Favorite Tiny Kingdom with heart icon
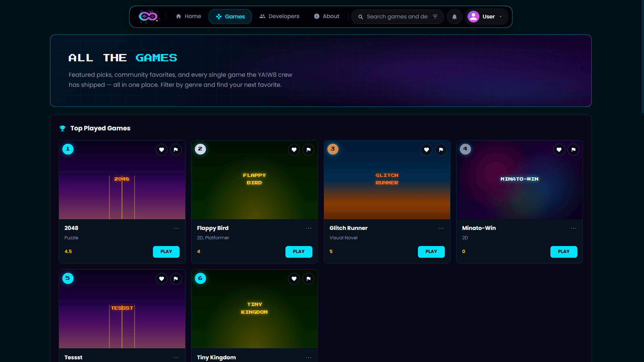Viewport: 644px width, 362px height. click(294, 279)
